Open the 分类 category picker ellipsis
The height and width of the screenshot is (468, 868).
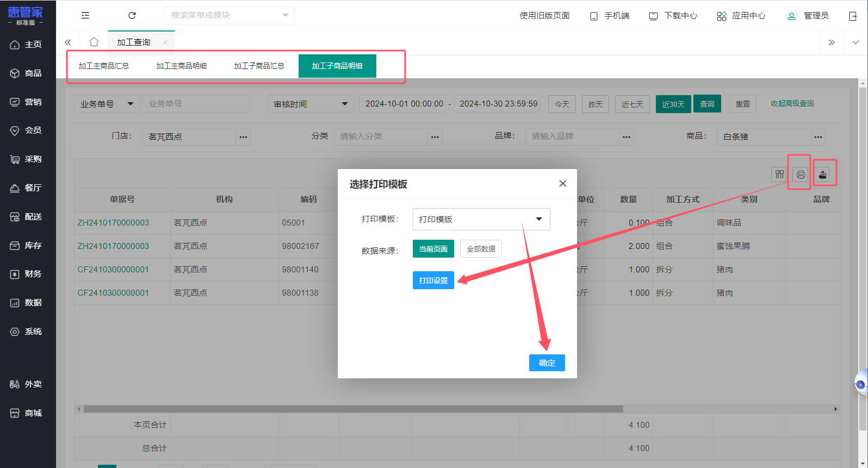point(435,136)
